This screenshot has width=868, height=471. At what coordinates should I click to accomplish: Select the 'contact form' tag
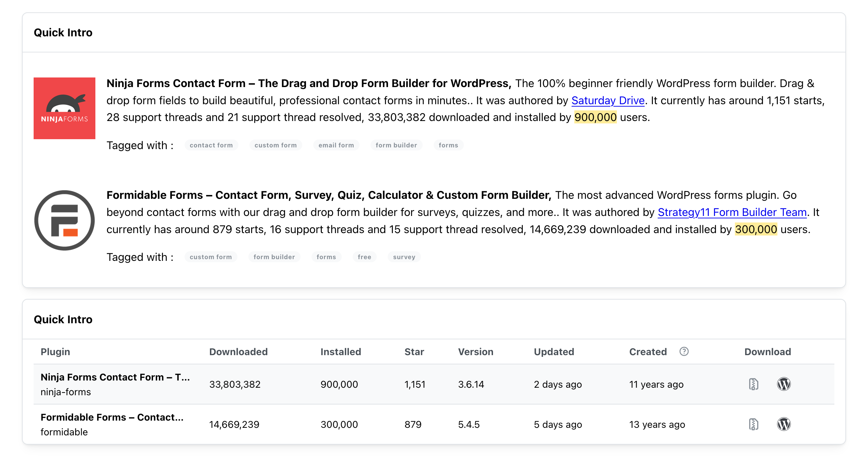coord(211,145)
